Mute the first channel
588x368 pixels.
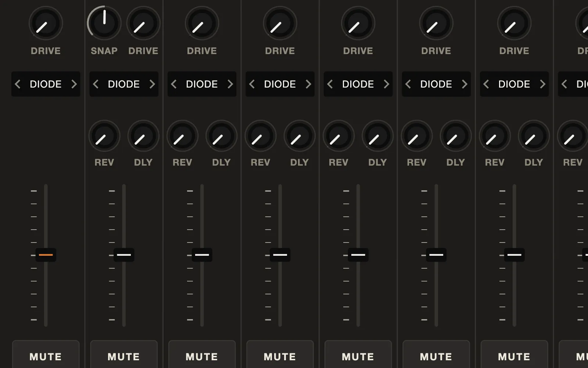tap(46, 354)
